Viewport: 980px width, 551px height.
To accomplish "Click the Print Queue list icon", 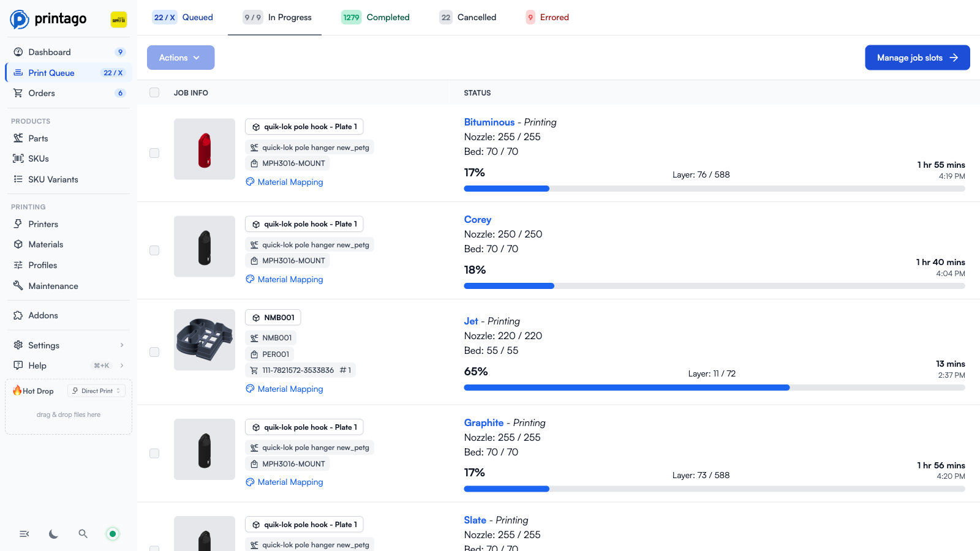I will (18, 72).
